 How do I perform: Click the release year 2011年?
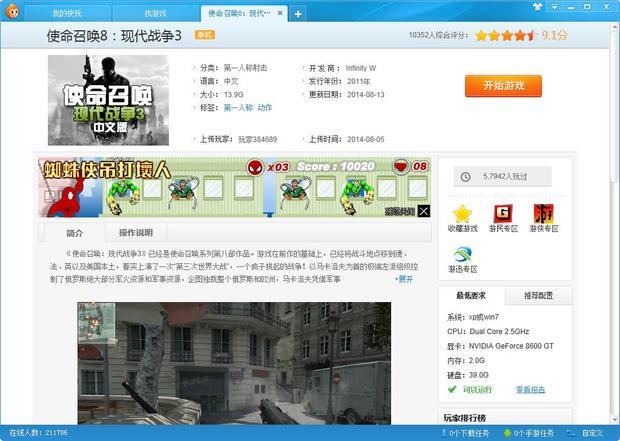tap(358, 81)
